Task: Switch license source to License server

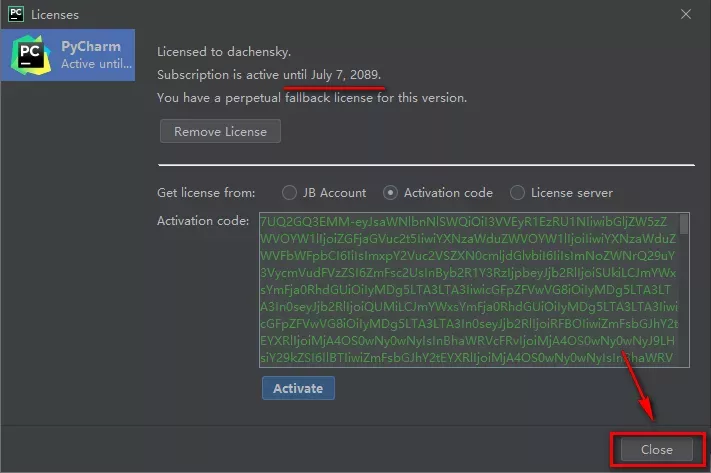Action: tap(517, 193)
